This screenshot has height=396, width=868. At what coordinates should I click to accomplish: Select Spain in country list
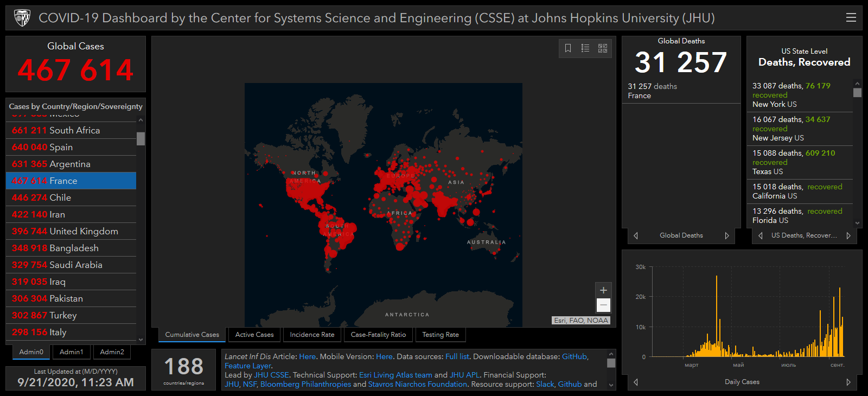tap(71, 147)
